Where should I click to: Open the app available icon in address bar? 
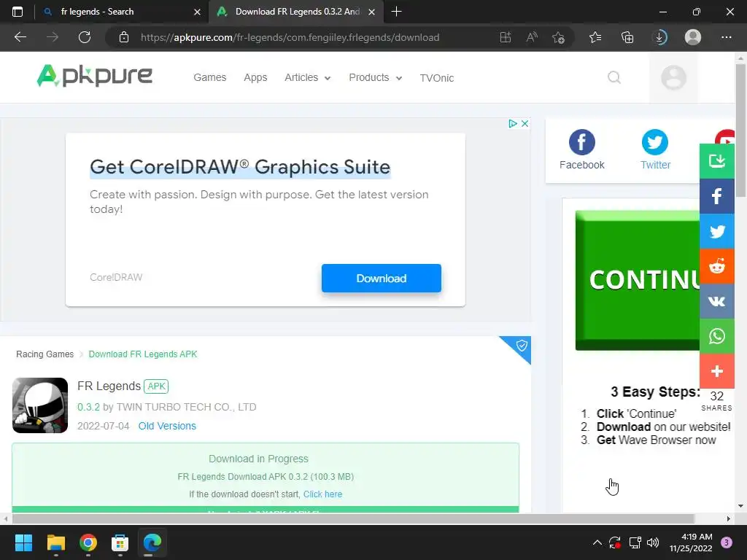click(506, 37)
